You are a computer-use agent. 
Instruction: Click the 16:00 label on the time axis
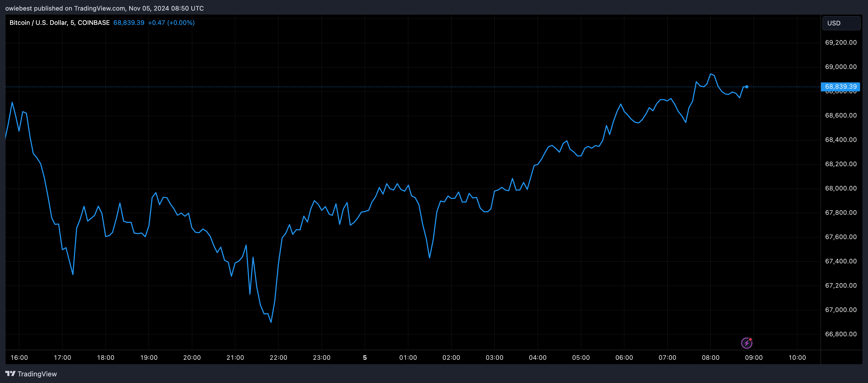pos(20,358)
